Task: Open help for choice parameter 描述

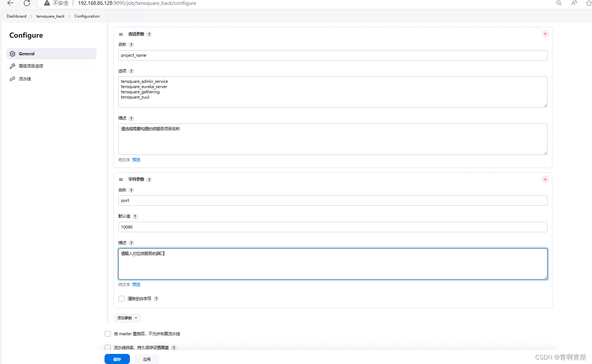Action: pos(131,119)
